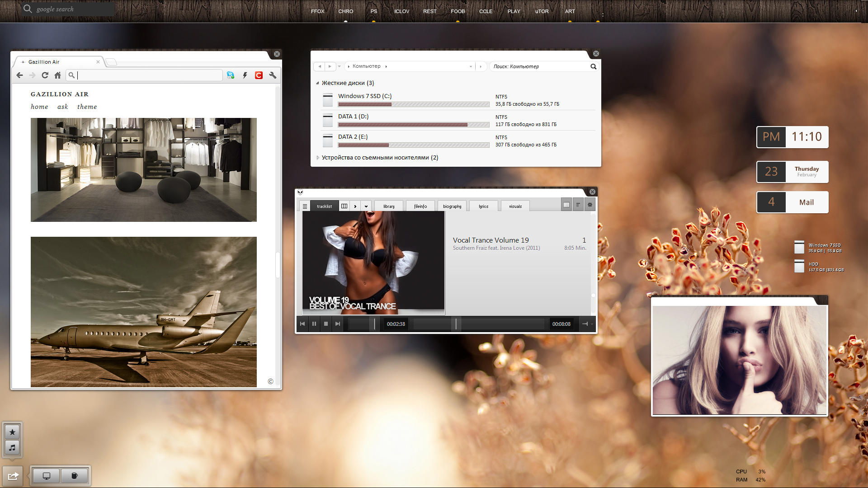
Task: Click the track seek bar
Action: [x=479, y=324]
